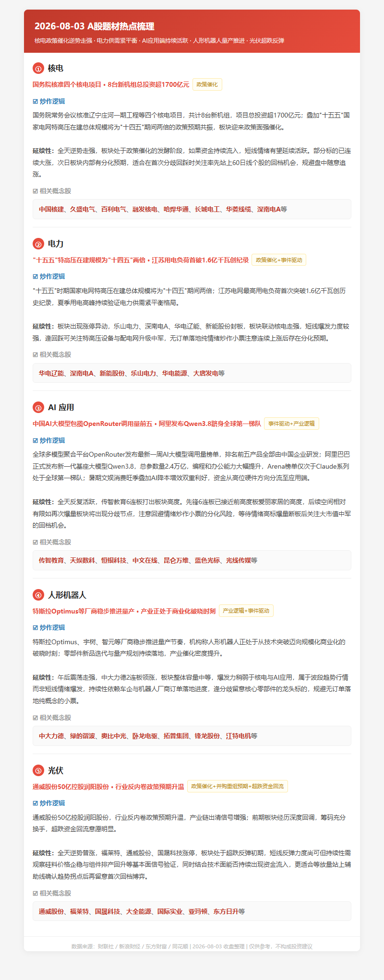Click the circled number 3 icon for AI 应用
This screenshot has height=980, width=384.
tap(38, 408)
